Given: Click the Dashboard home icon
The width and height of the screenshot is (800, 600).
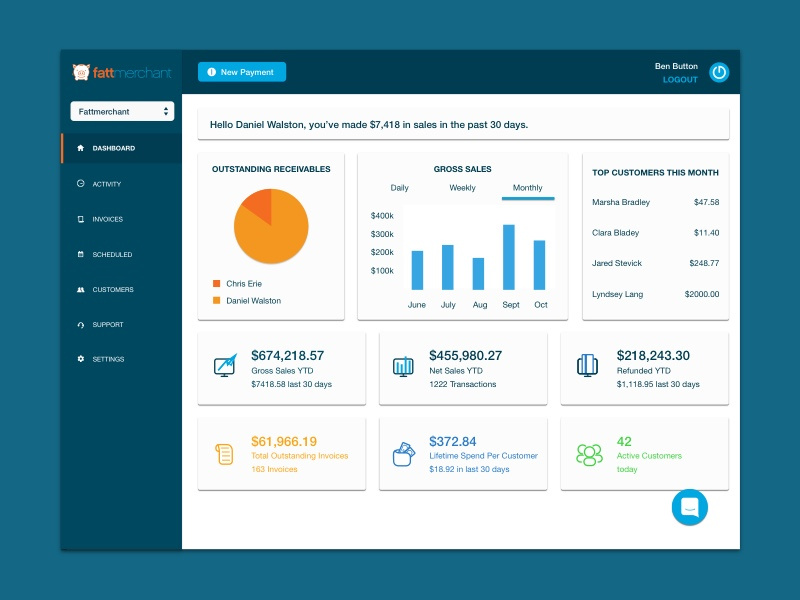Looking at the screenshot, I should (x=80, y=148).
